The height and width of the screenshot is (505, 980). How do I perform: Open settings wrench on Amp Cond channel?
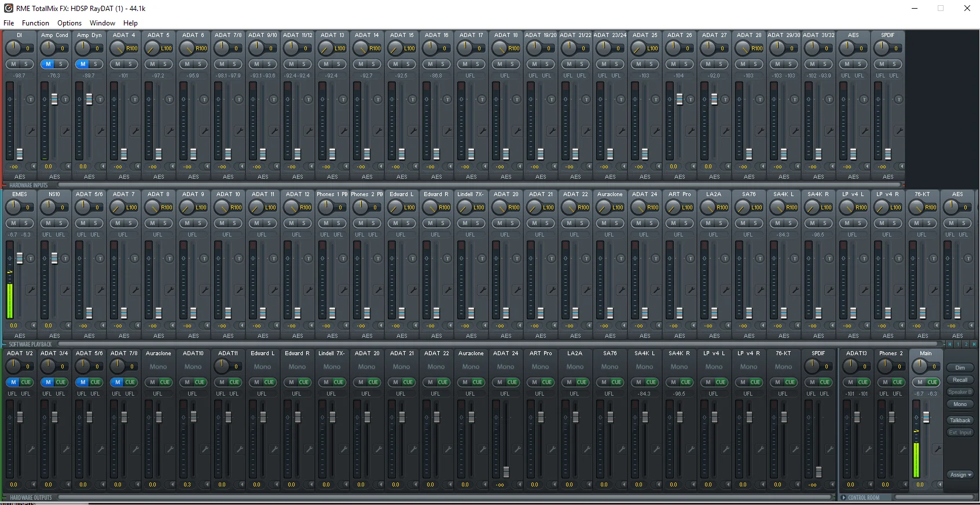click(x=65, y=131)
